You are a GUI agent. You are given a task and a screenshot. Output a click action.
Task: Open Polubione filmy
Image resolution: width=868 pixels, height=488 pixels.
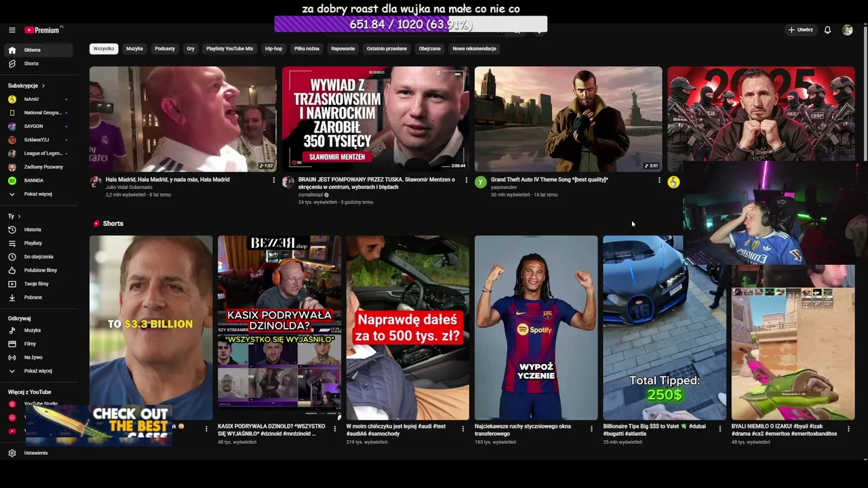[x=40, y=270]
